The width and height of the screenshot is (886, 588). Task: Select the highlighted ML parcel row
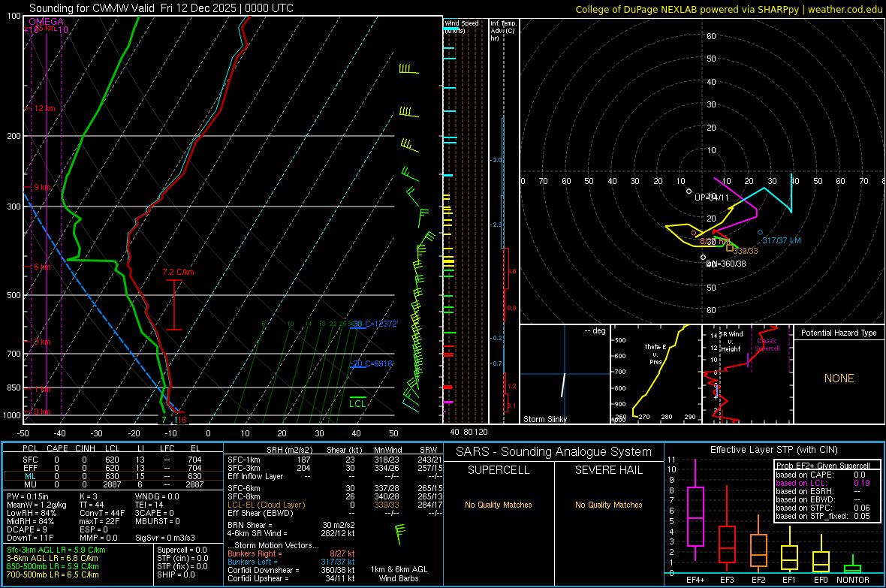112,476
